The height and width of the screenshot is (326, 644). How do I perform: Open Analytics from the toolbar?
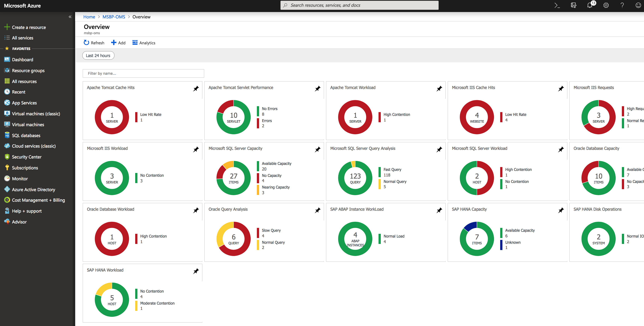[144, 43]
